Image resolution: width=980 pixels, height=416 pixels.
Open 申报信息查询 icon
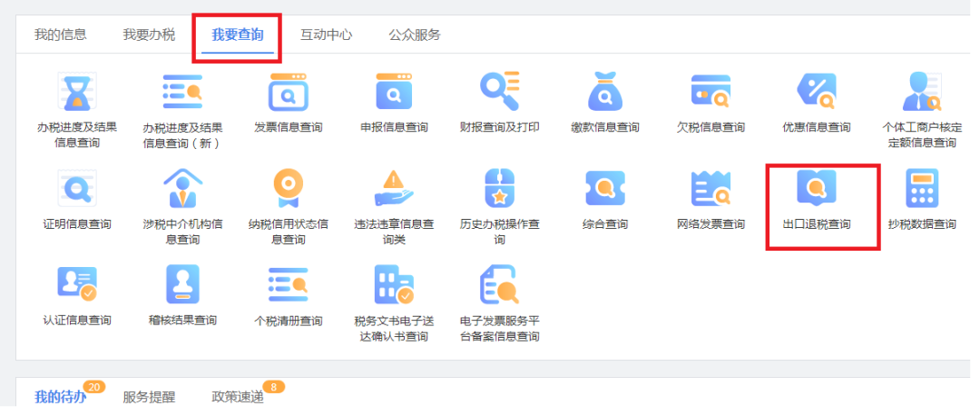[x=394, y=92]
